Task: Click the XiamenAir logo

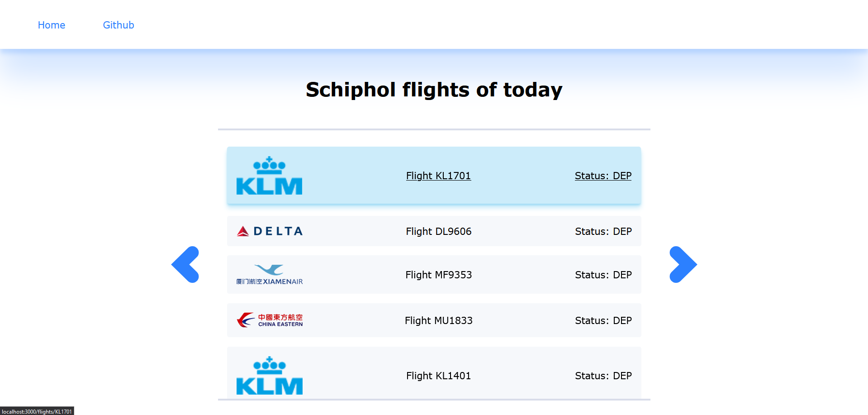Action: click(269, 275)
